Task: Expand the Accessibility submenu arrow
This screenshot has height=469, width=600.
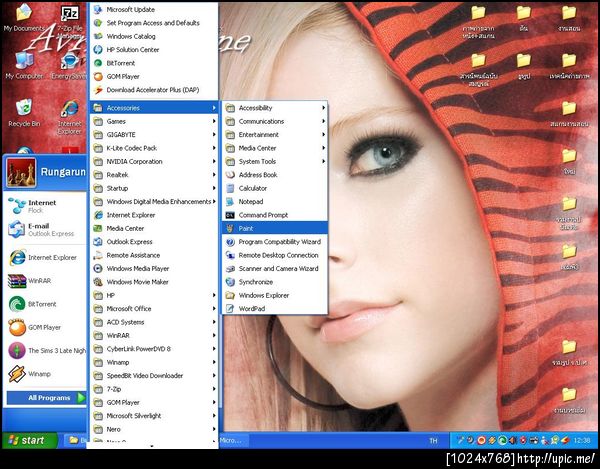Action: pyautogui.click(x=323, y=108)
